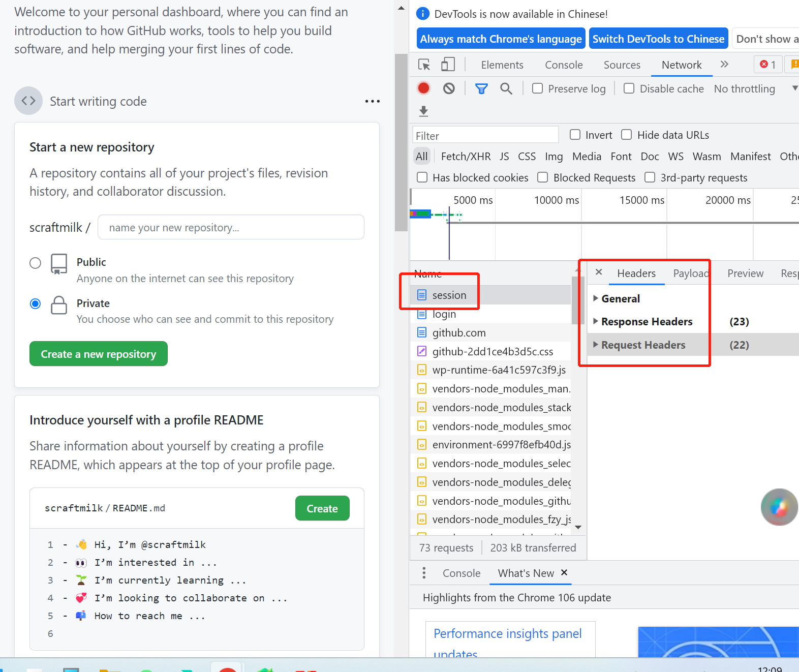Click the export HAR download icon

coord(423,111)
